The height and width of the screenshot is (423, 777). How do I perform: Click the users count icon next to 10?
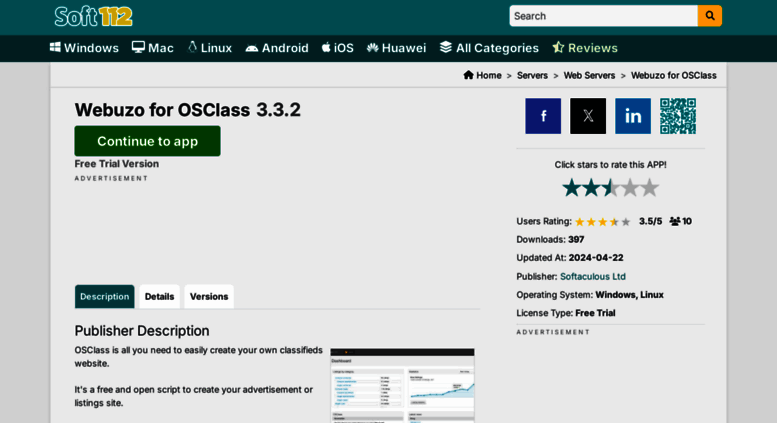coord(675,221)
